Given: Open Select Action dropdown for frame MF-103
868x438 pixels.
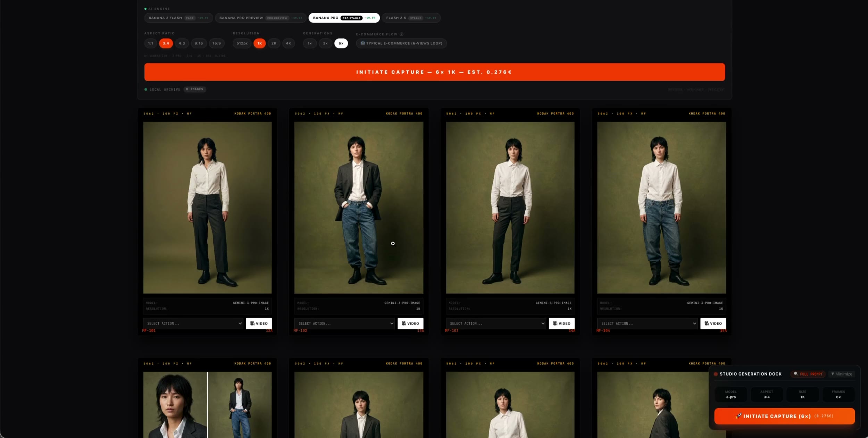Looking at the screenshot, I should (496, 323).
